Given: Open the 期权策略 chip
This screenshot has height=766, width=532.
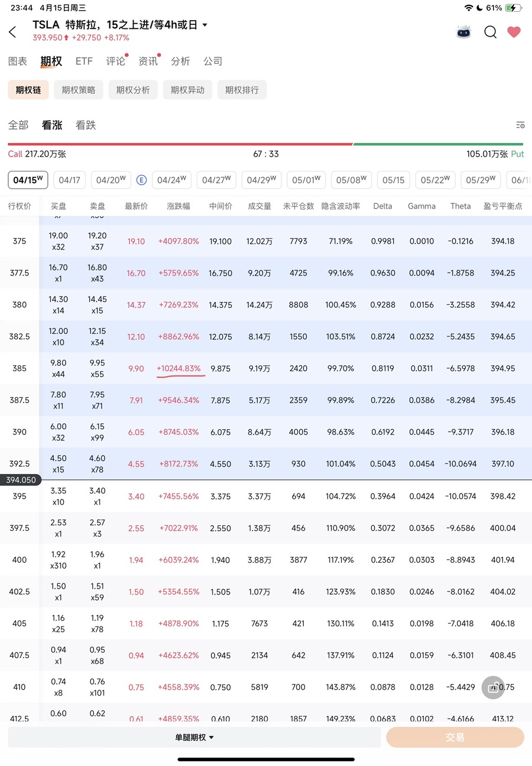Looking at the screenshot, I should [x=79, y=90].
